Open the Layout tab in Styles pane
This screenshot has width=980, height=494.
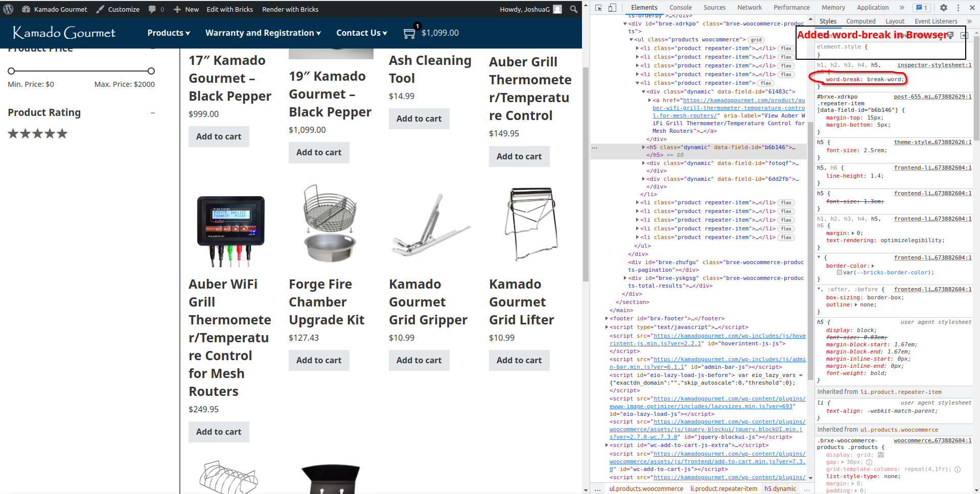click(895, 21)
